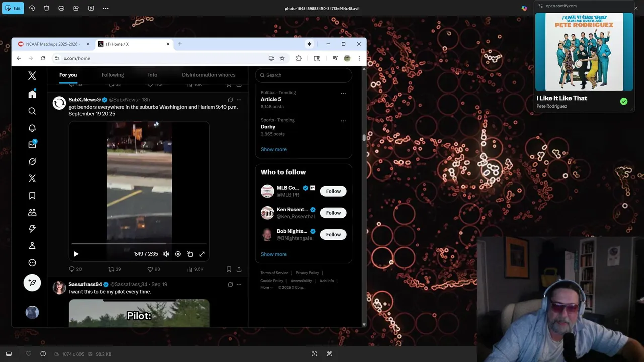Seek on the video progress bar
Screen dimensions: 644x362
(x=139, y=244)
